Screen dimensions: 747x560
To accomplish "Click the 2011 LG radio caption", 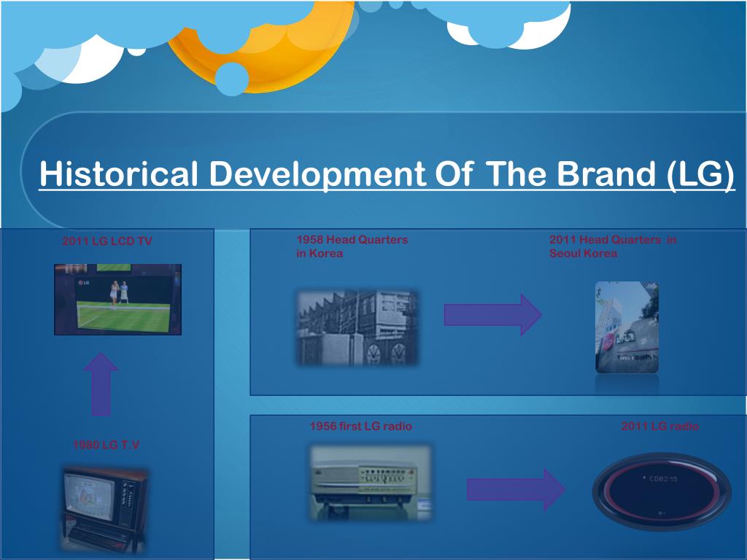I will pos(660,426).
